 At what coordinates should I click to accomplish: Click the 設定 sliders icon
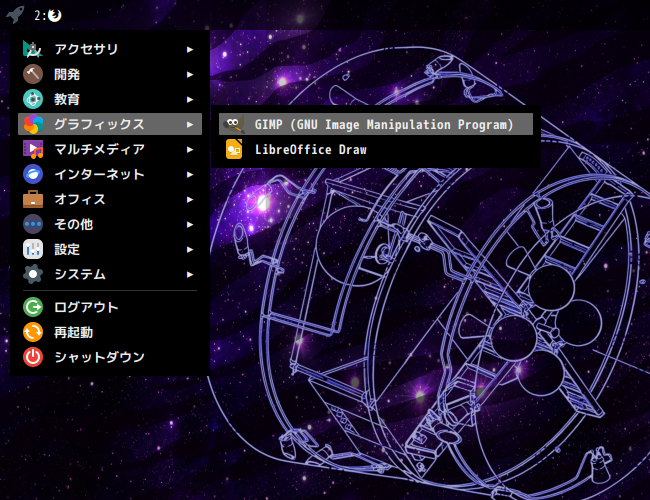click(x=33, y=249)
